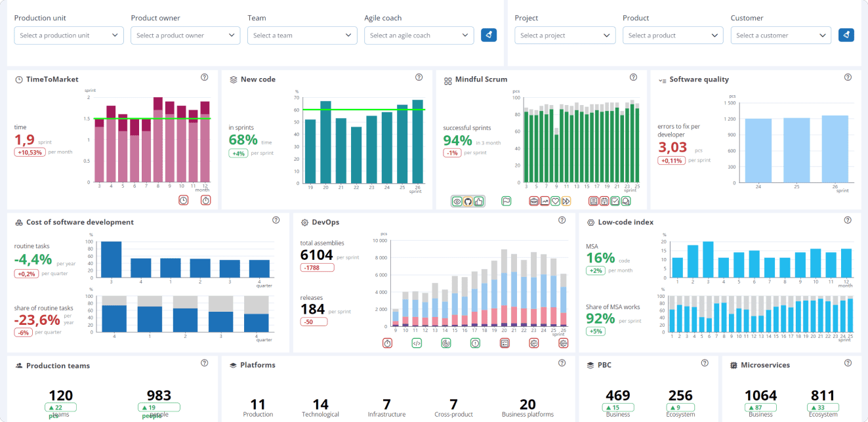Open the code brackets icon in DevOps
Viewport: 868px width, 422px height.
point(417,343)
